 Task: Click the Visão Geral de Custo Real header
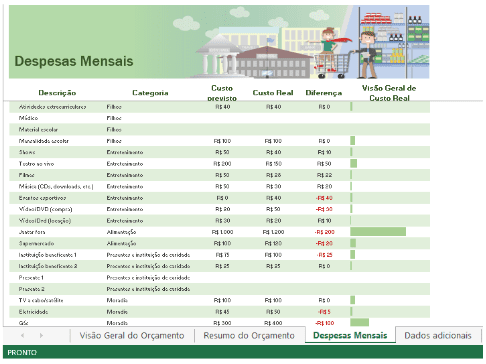389,93
